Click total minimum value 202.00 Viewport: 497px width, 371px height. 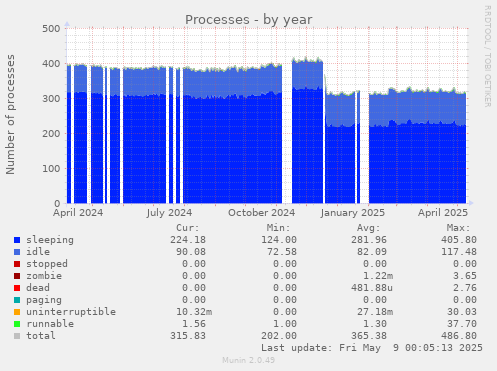(279, 336)
